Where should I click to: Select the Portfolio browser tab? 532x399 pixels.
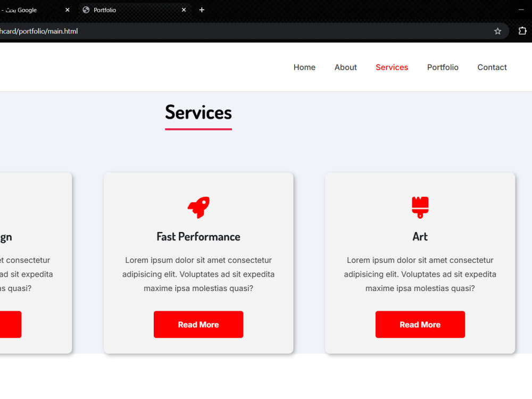(135, 10)
